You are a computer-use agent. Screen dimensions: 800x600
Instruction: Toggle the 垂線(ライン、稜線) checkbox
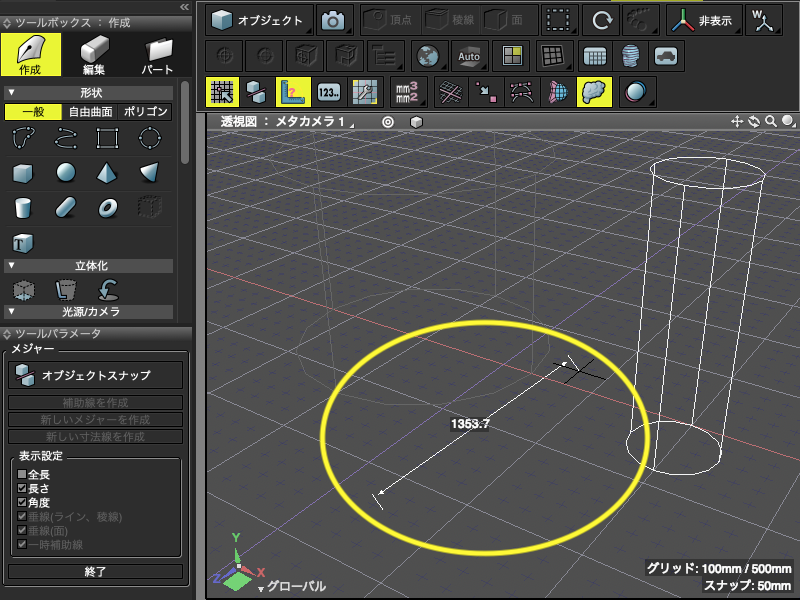click(22, 516)
